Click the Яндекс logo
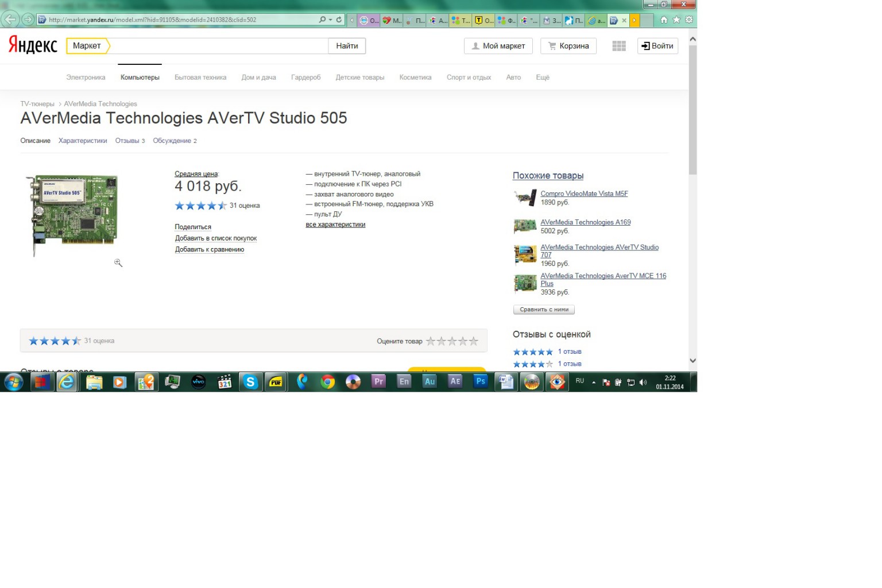The width and height of the screenshot is (882, 588). [33, 45]
